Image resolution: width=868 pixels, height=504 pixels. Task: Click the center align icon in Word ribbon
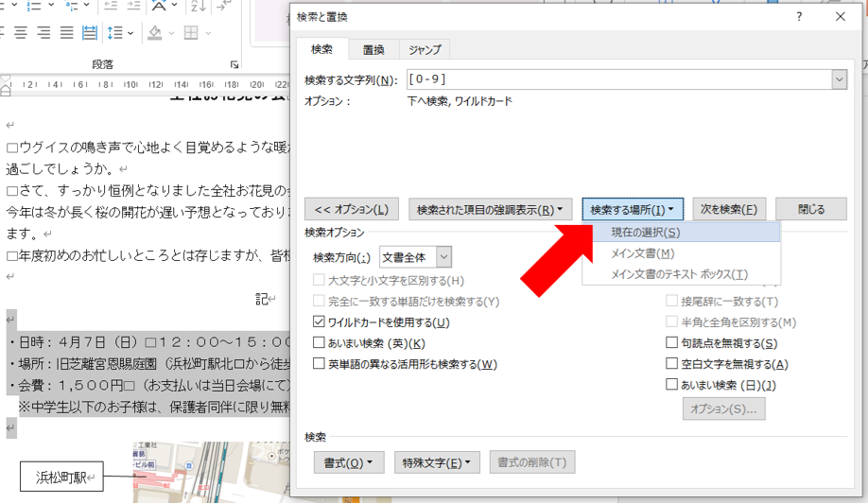coord(21,33)
